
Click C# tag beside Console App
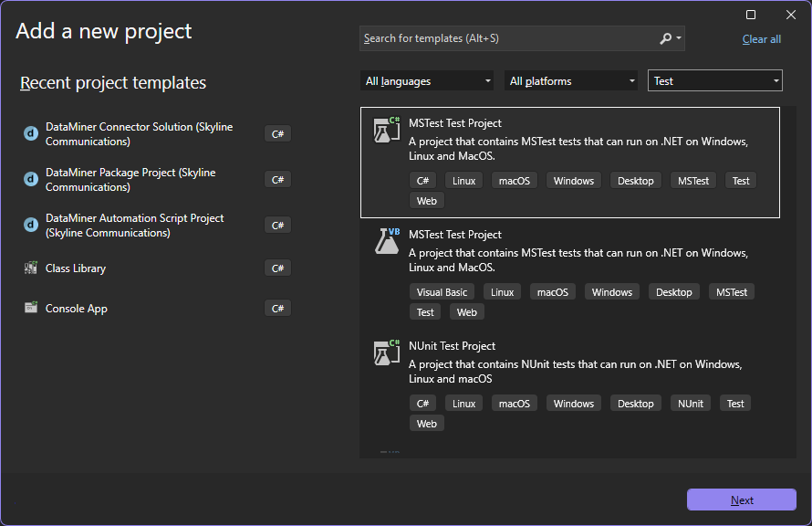click(x=277, y=309)
